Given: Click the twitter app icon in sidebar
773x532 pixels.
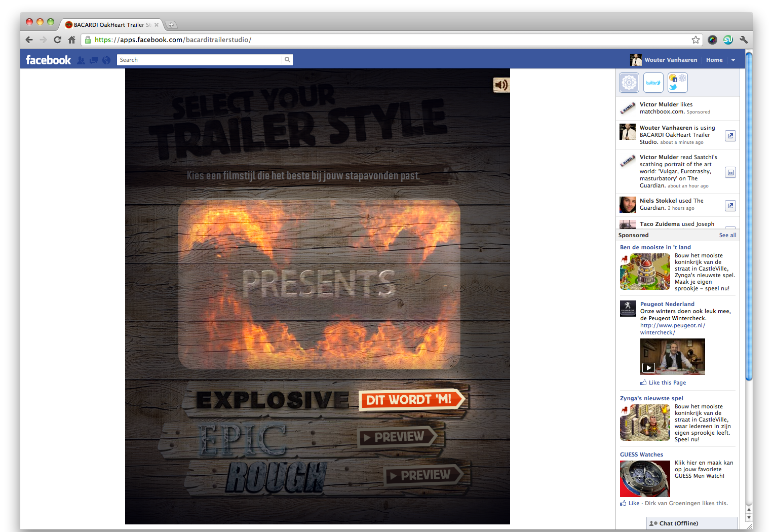Looking at the screenshot, I should pos(653,82).
